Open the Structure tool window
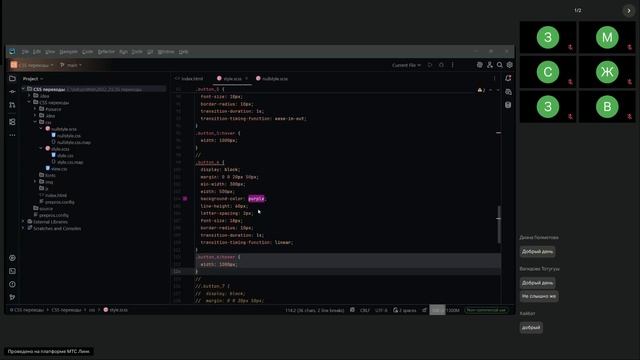 (12, 122)
